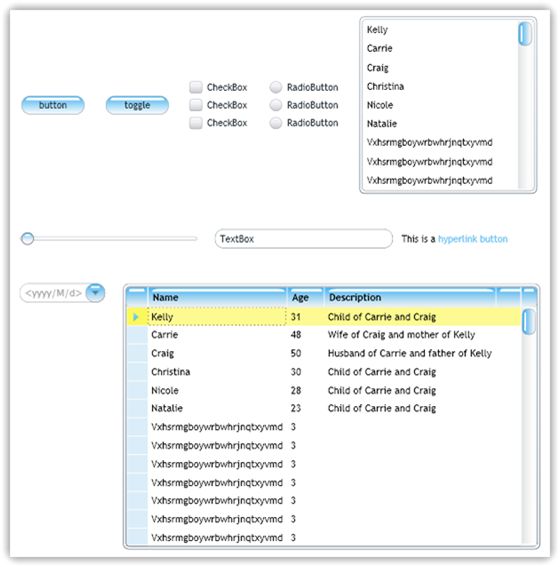Select Nicole in the list box
Viewport: 560px width, 567px height.
439,105
